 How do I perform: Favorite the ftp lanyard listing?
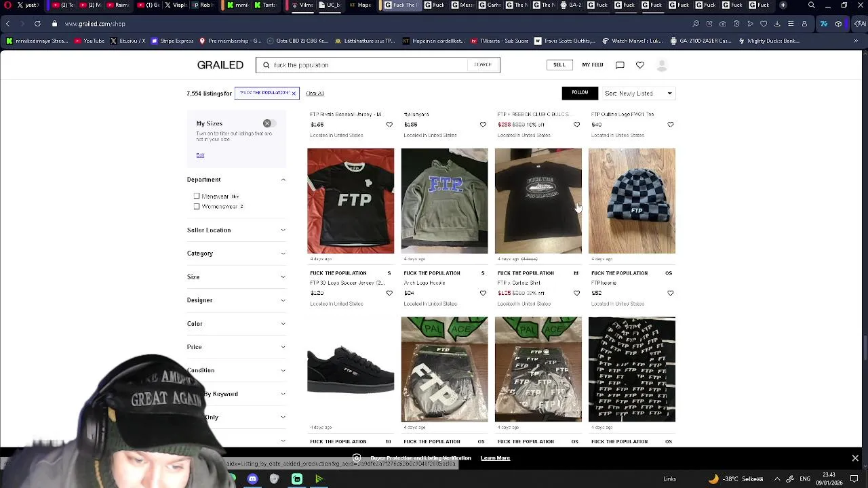[483, 125]
